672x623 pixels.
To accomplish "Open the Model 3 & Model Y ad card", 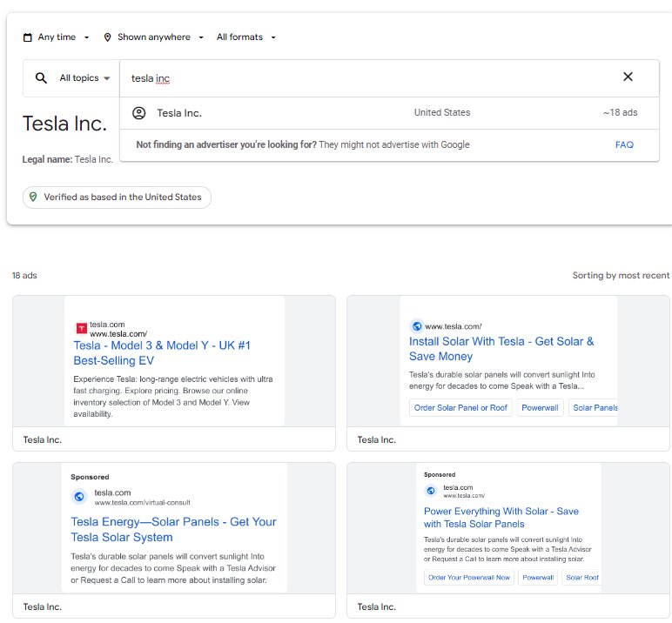I will pyautogui.click(x=174, y=363).
